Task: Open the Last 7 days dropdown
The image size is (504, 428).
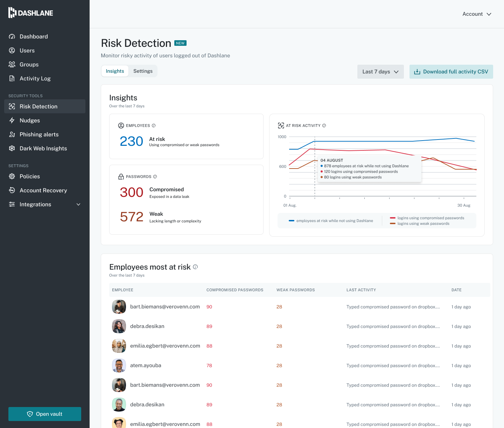Action: tap(380, 72)
